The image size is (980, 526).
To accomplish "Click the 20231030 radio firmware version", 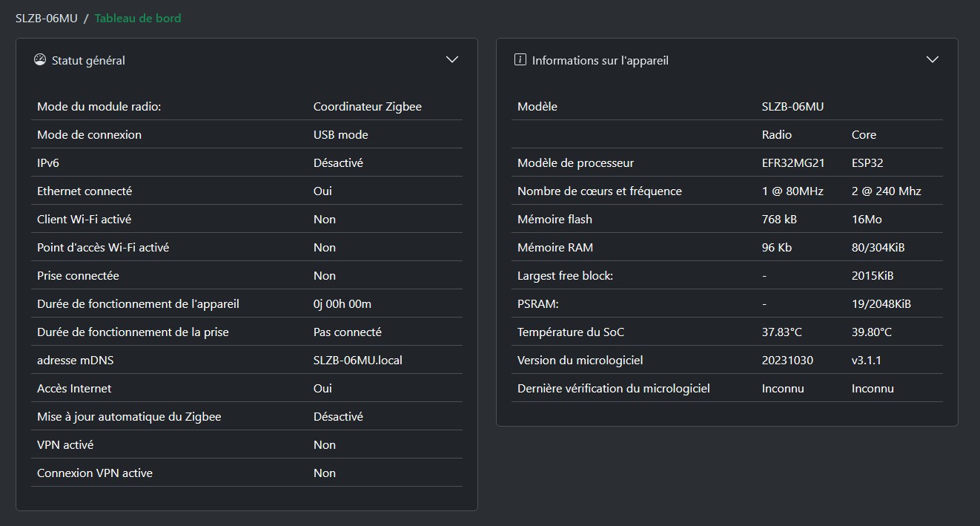I will pyautogui.click(x=787, y=361).
